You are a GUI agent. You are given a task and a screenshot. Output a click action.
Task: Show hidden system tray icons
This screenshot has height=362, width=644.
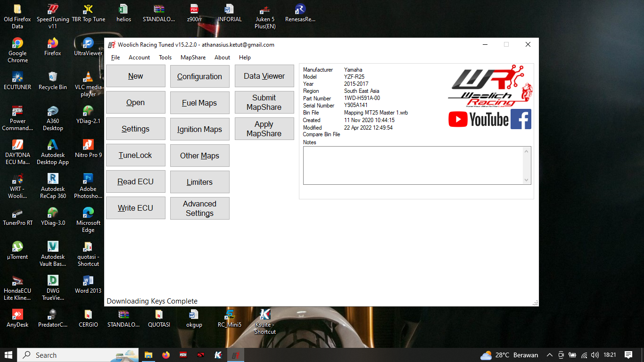pos(549,355)
